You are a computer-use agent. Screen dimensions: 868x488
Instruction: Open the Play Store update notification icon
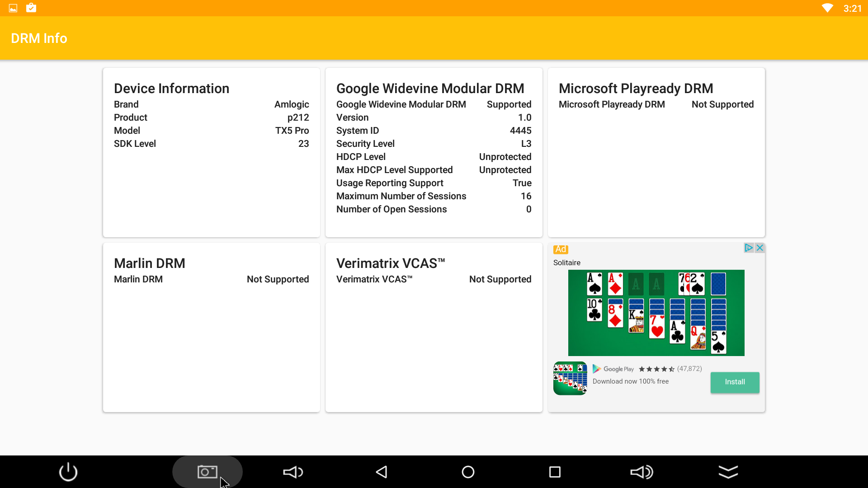coord(31,8)
